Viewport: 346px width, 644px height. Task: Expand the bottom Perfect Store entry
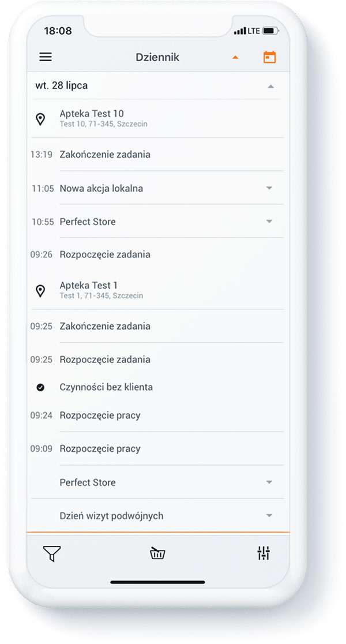tap(269, 482)
